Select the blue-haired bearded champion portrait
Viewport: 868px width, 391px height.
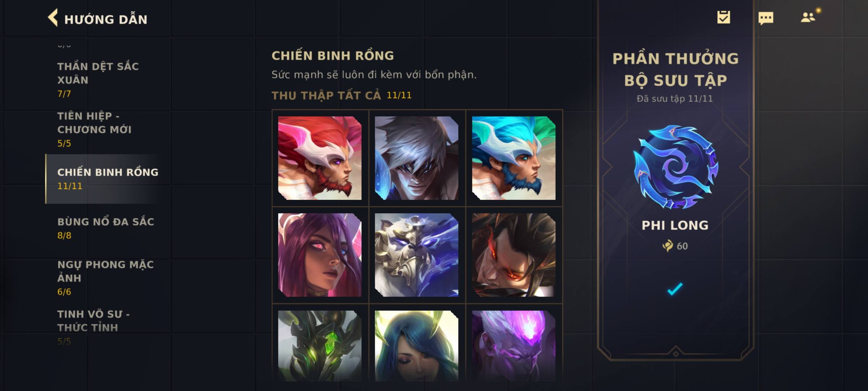514,158
